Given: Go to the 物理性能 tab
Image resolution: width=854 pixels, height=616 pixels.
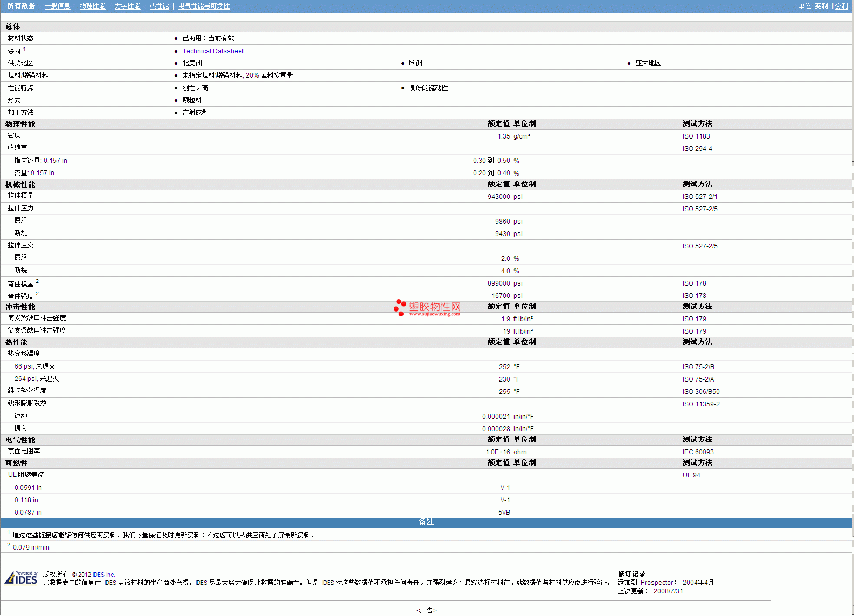Looking at the screenshot, I should coord(92,6).
